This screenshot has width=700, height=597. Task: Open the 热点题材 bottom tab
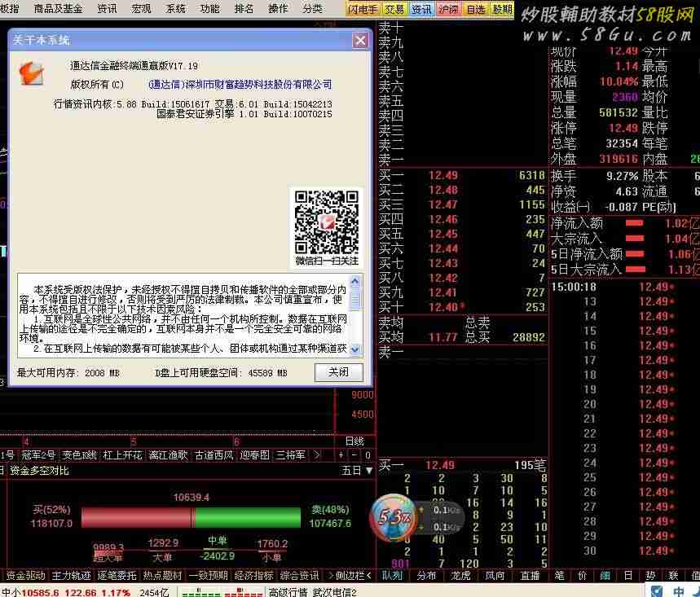click(162, 576)
